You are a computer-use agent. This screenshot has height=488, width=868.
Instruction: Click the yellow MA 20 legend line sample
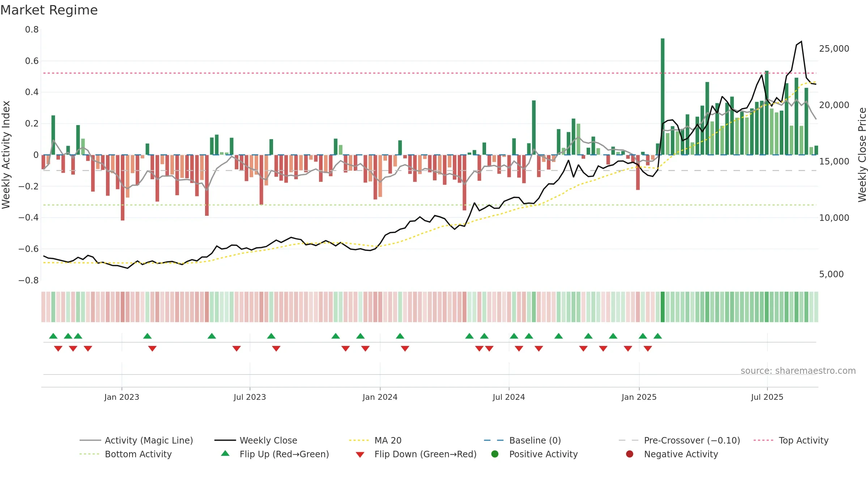coord(359,440)
